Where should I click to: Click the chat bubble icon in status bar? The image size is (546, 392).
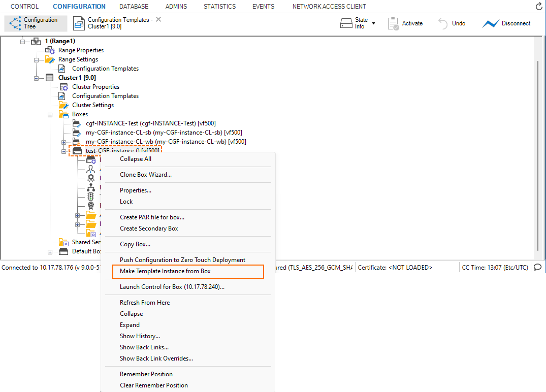tap(538, 268)
